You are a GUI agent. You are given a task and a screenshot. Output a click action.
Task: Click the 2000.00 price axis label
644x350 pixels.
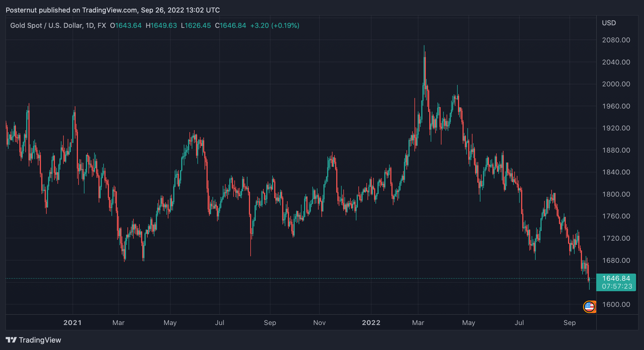coord(616,84)
